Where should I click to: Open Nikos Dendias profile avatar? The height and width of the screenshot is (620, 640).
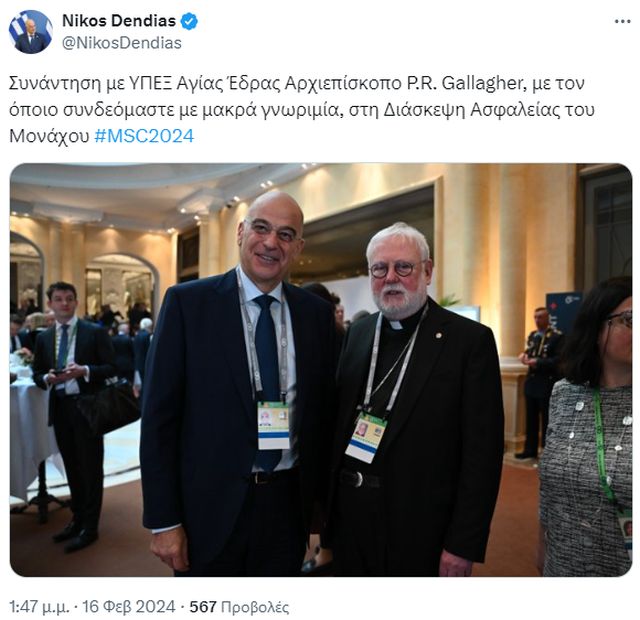click(31, 32)
